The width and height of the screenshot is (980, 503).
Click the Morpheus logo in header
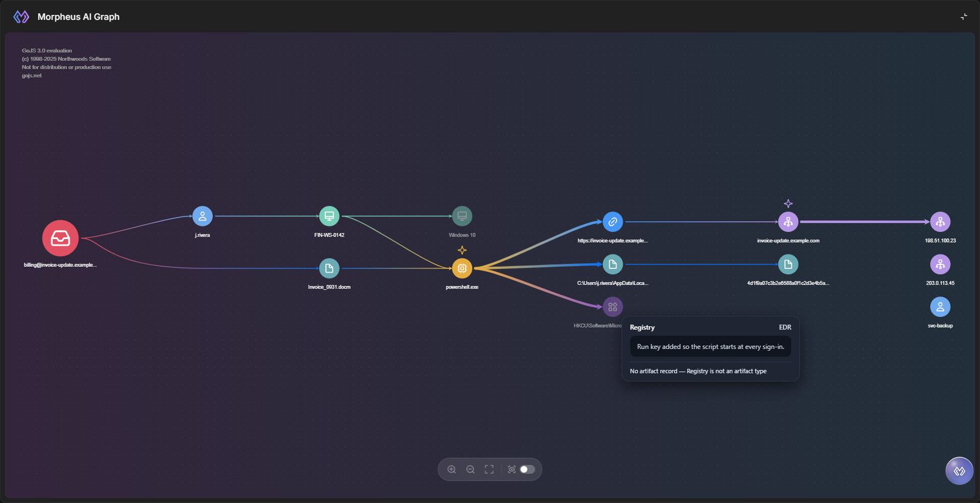[21, 17]
